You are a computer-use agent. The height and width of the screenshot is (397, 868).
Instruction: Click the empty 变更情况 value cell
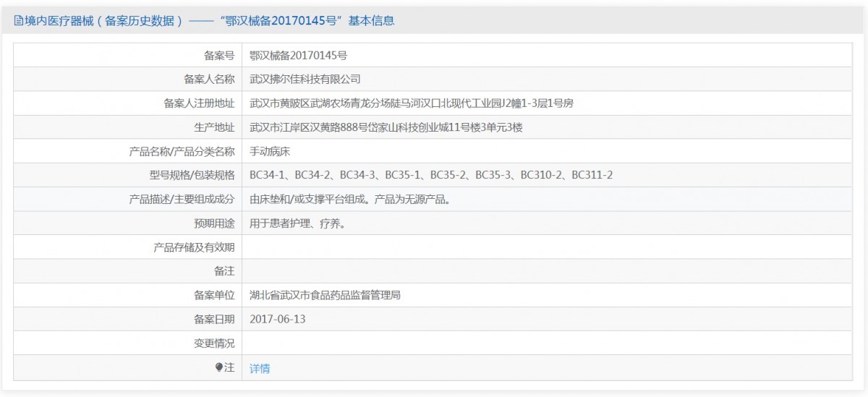click(547, 343)
